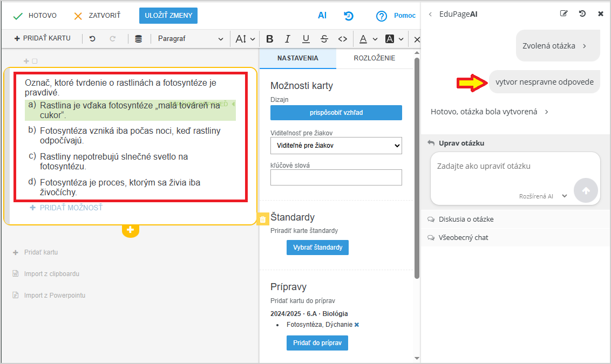The height and width of the screenshot is (364, 611).
Task: Open the database stack icon in the toolbar
Action: coord(139,39)
